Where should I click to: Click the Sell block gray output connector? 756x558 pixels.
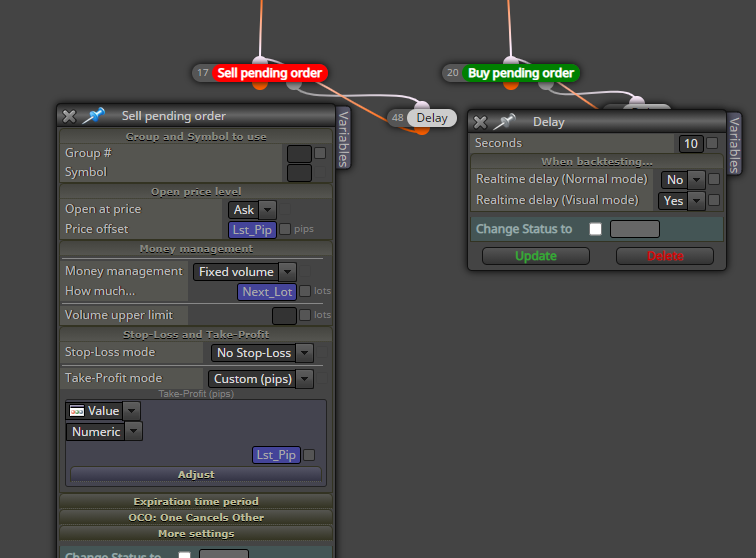294,86
